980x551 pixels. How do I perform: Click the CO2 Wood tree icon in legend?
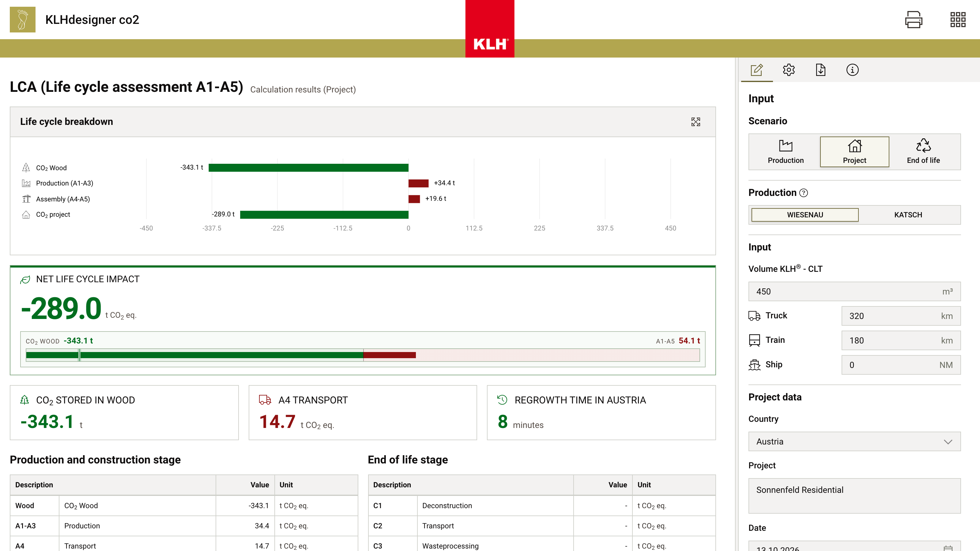[26, 168]
